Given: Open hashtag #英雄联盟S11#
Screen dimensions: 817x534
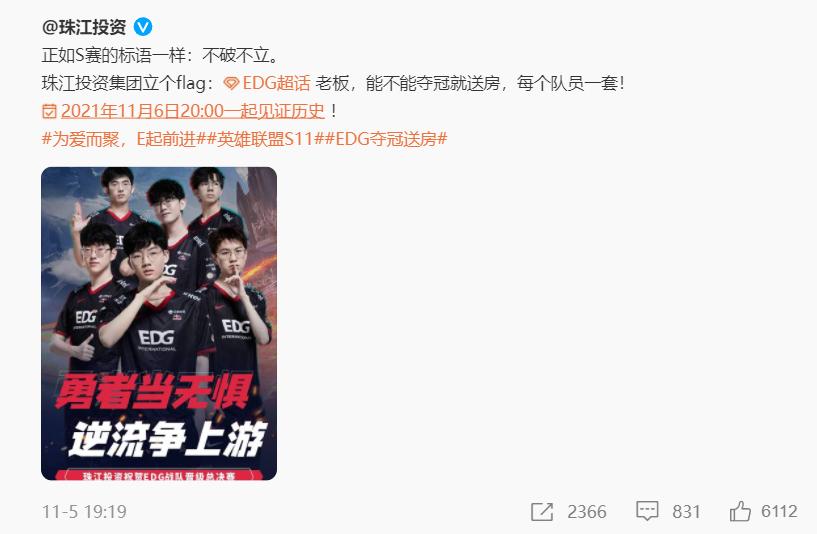Looking at the screenshot, I should [265, 139].
